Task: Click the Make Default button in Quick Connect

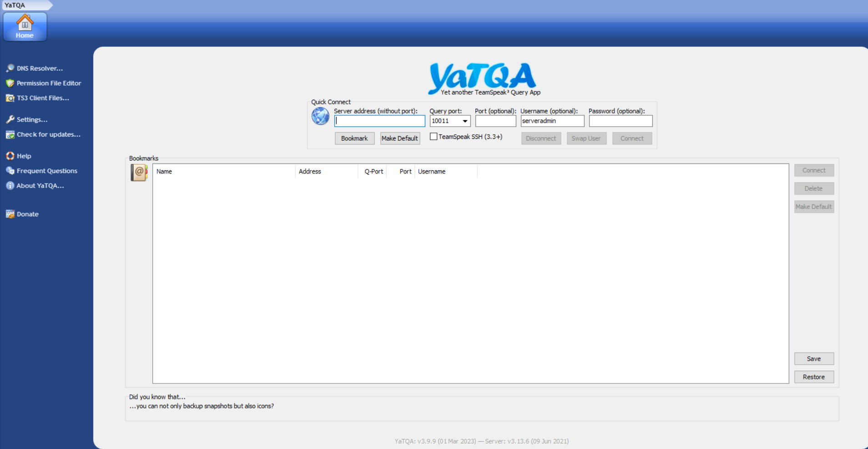Action: [x=400, y=138]
